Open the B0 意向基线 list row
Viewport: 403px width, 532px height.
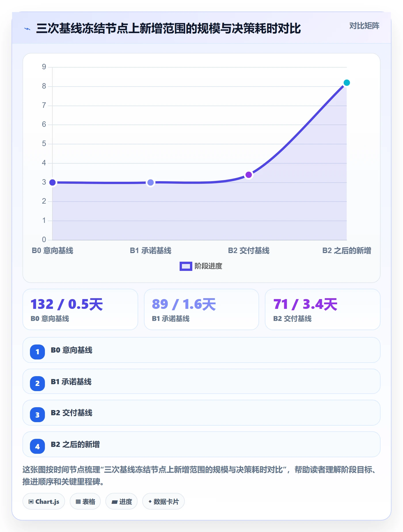[201, 350]
